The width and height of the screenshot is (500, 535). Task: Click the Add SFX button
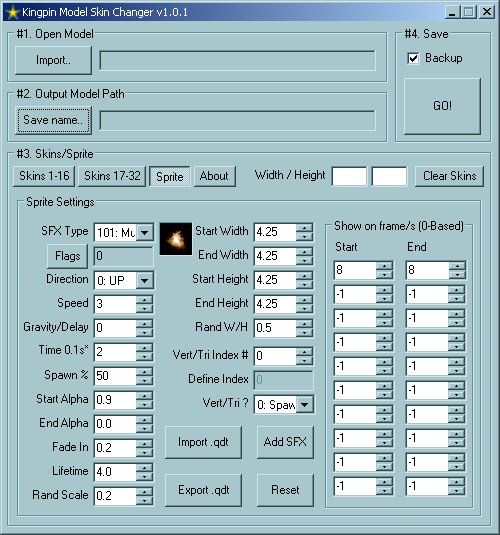(285, 442)
